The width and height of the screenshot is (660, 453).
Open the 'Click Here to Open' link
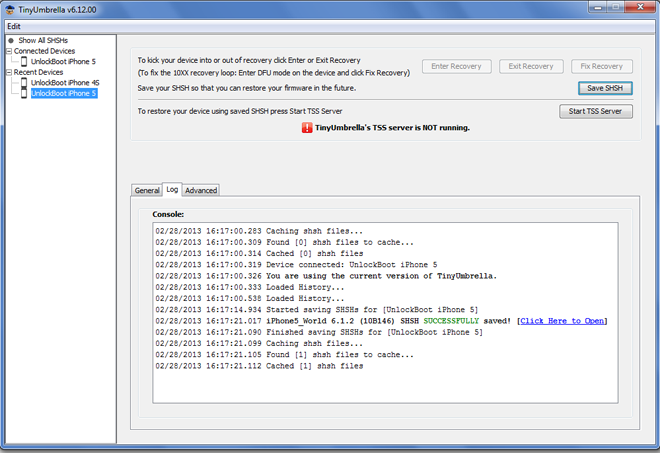(x=562, y=321)
